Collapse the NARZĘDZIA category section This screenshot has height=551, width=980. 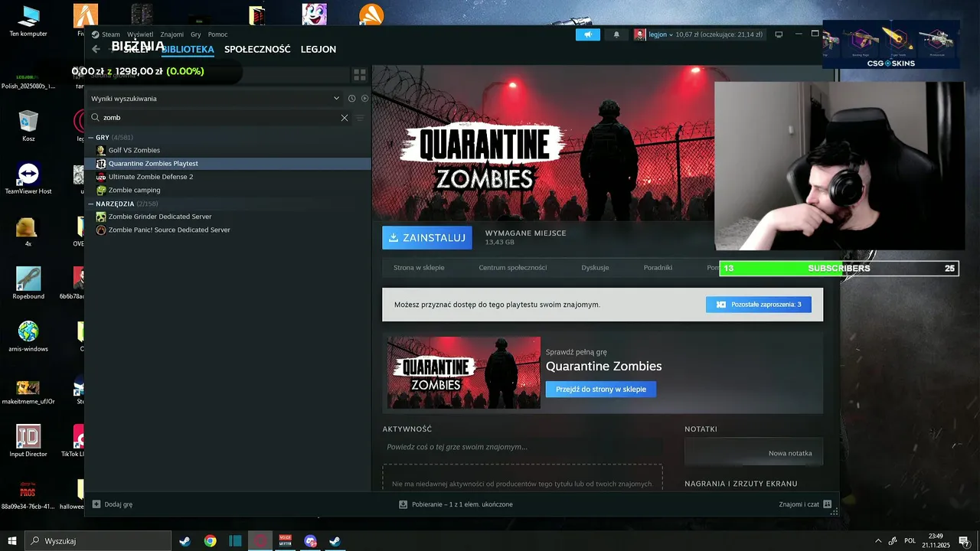90,204
